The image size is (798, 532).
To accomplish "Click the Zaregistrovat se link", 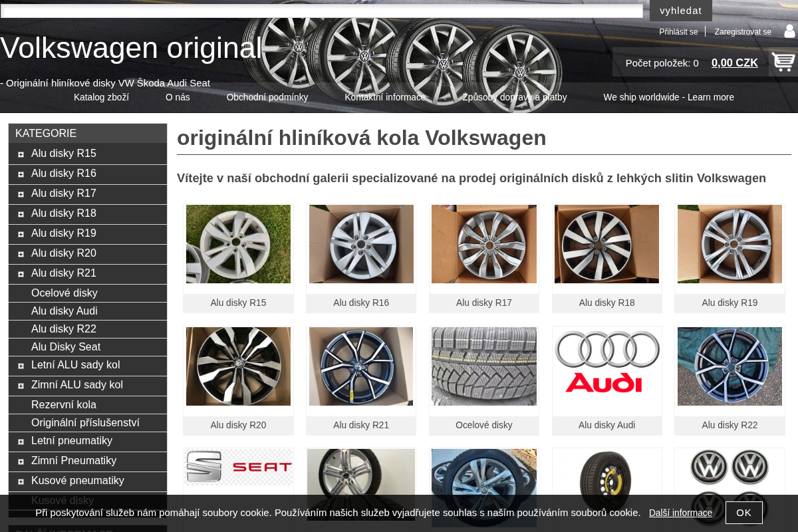I will [743, 32].
